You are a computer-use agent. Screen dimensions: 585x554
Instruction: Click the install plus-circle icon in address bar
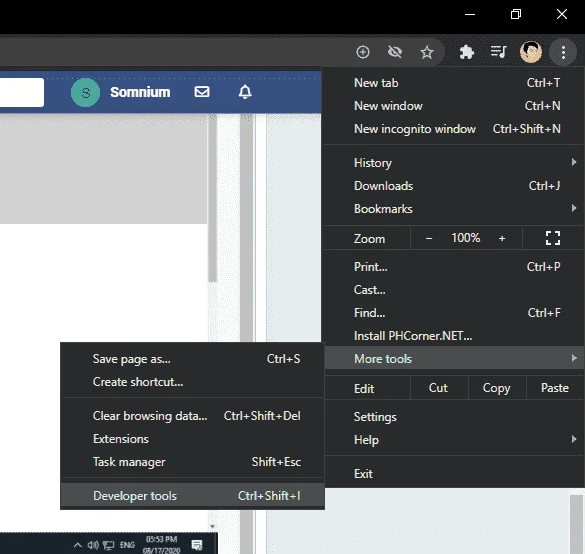[363, 52]
